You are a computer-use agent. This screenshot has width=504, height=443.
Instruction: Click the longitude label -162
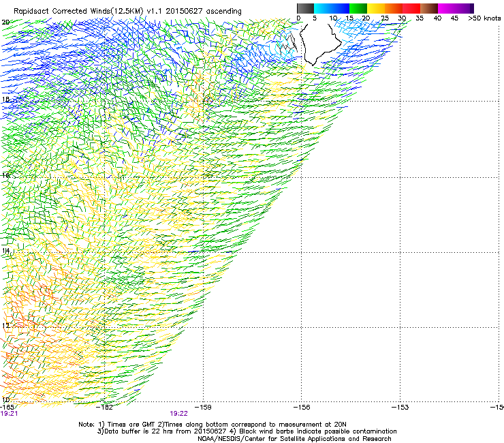coord(105,408)
